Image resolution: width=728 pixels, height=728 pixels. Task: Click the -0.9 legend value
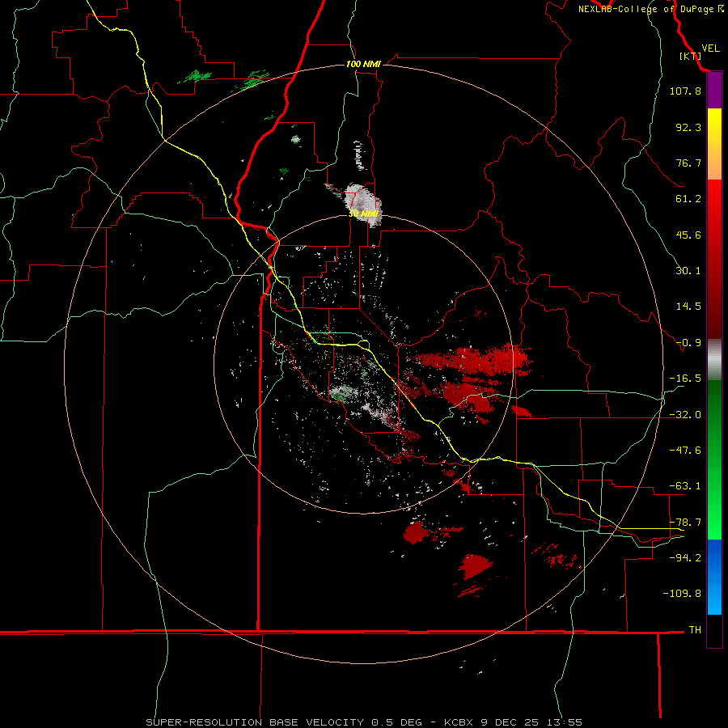coord(688,343)
